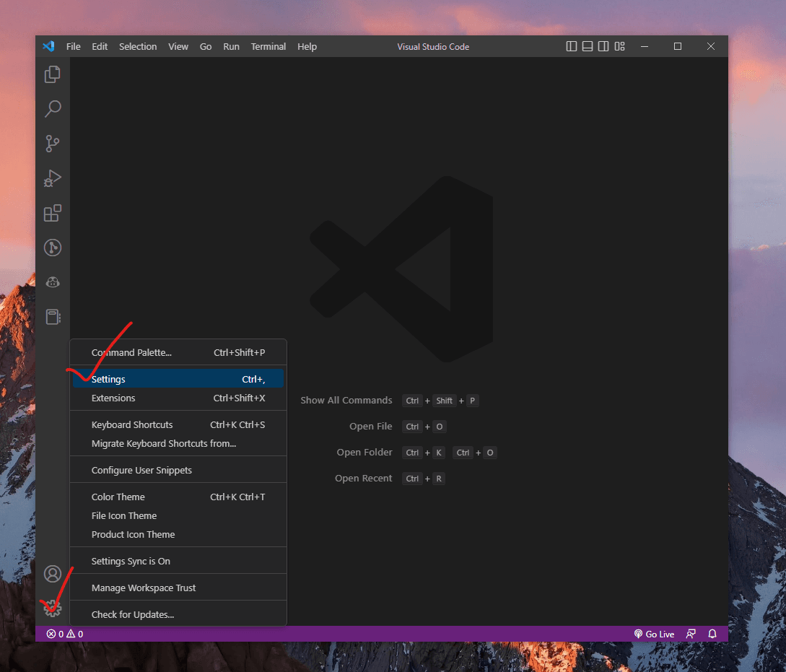
Task: Open Keyboard Shortcuts entry
Action: pos(178,425)
